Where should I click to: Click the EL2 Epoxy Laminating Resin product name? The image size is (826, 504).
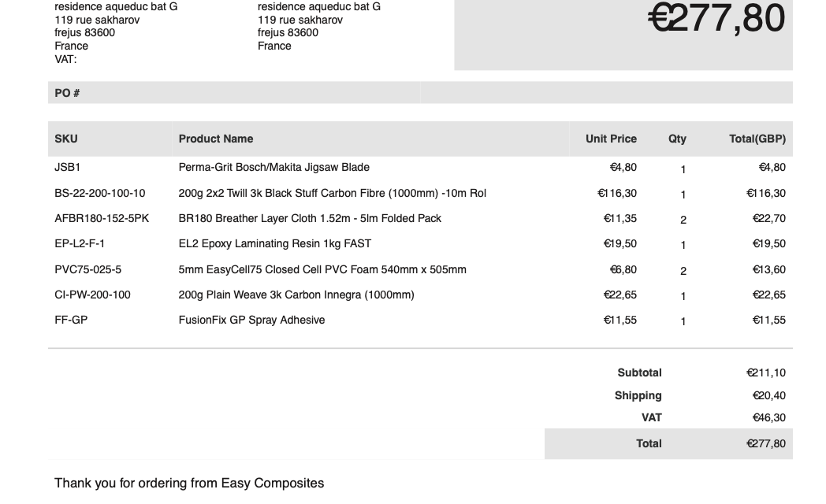(x=274, y=243)
